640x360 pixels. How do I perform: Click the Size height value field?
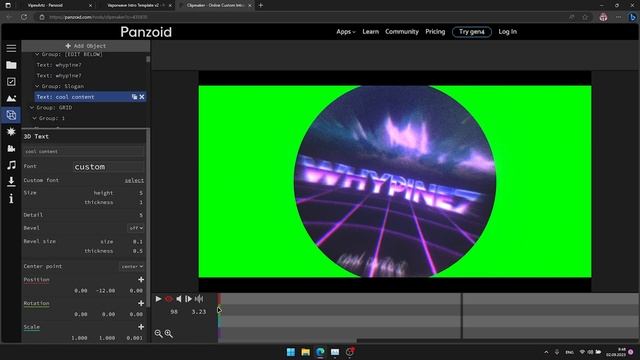coord(140,193)
